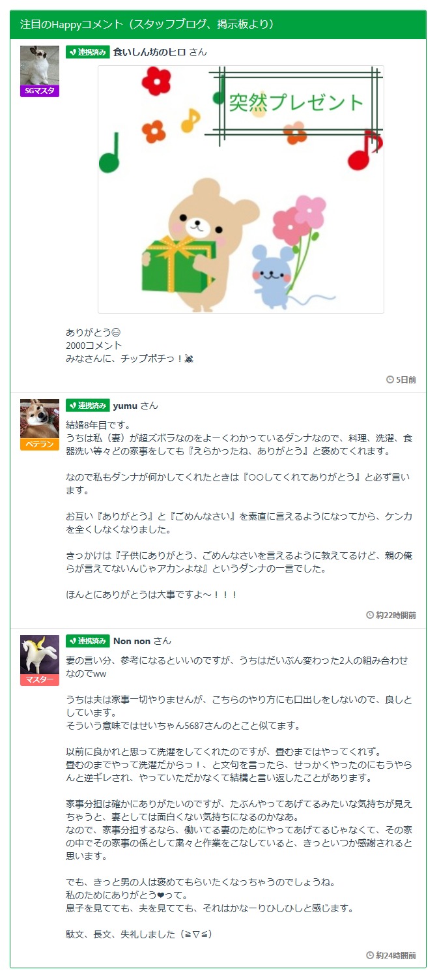Open the 突然プレゼント bear image
Viewport: 439px width, 980px height.
(x=240, y=189)
